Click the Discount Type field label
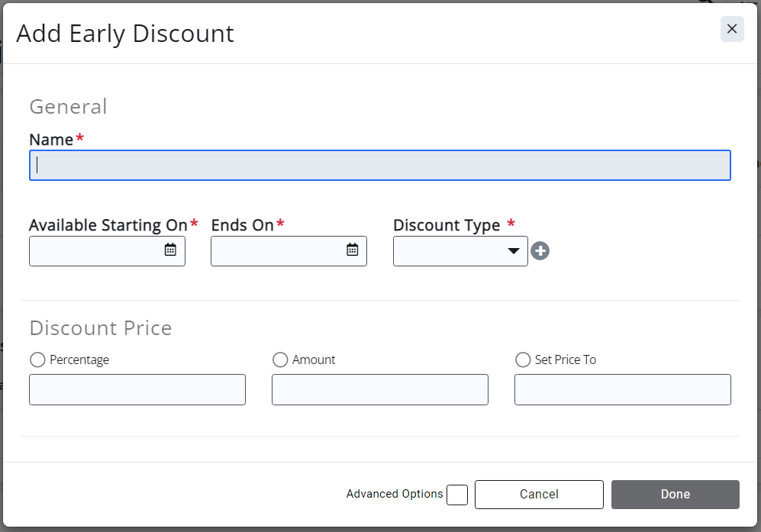 tap(447, 225)
